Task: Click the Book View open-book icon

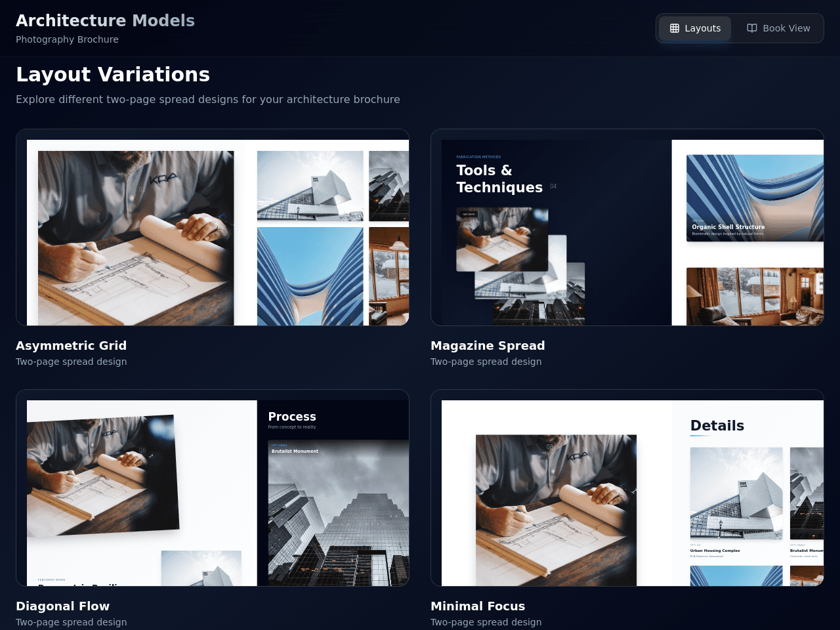Action: point(752,28)
